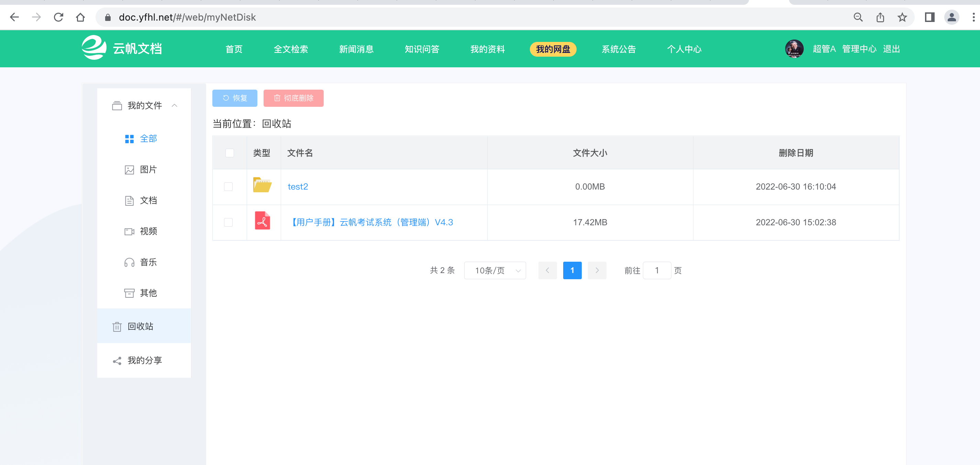Open browser zoom magnifier
980x465 pixels.
click(x=858, y=17)
